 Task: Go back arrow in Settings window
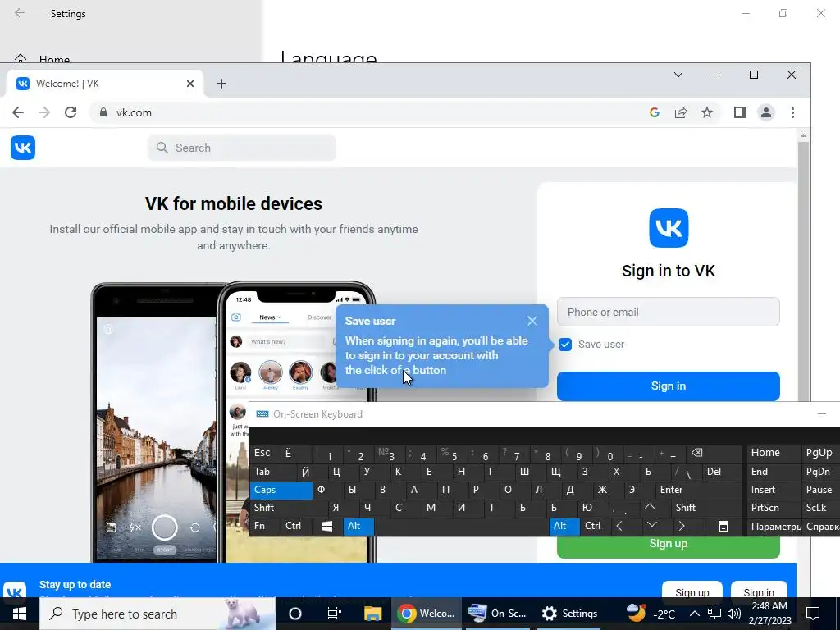20,13
